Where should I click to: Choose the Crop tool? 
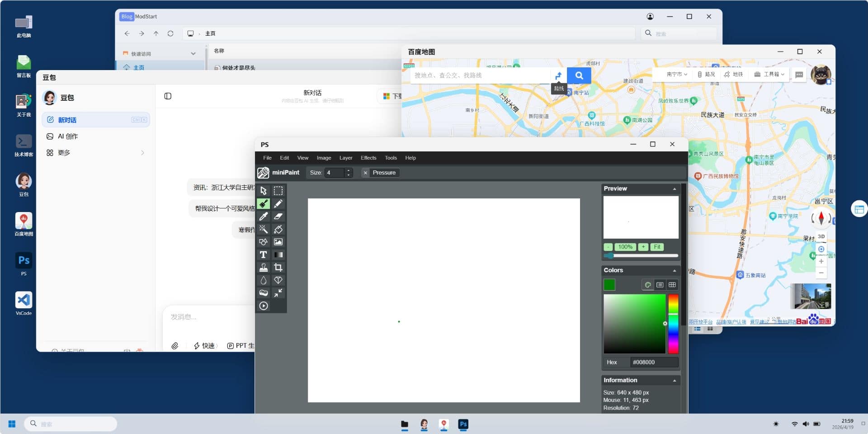coord(278,268)
